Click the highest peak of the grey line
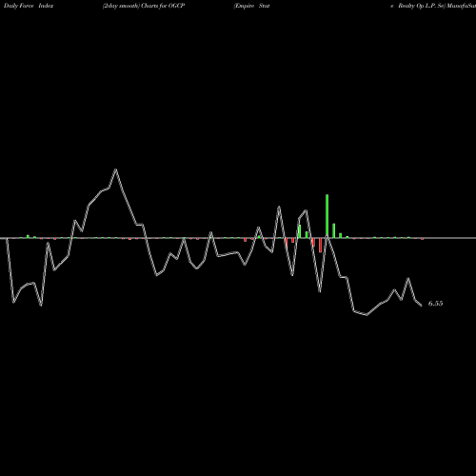The height and width of the screenshot is (476, 476). [116, 169]
